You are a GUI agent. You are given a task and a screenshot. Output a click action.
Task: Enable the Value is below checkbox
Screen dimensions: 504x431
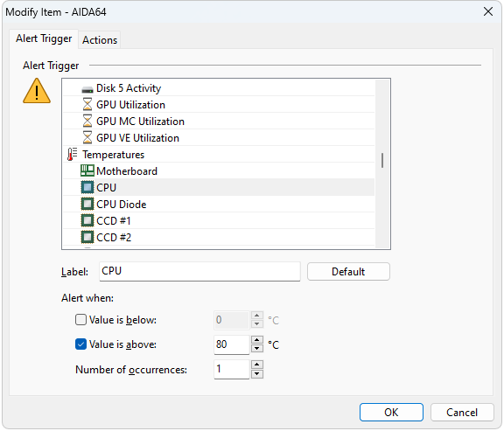pyautogui.click(x=80, y=320)
